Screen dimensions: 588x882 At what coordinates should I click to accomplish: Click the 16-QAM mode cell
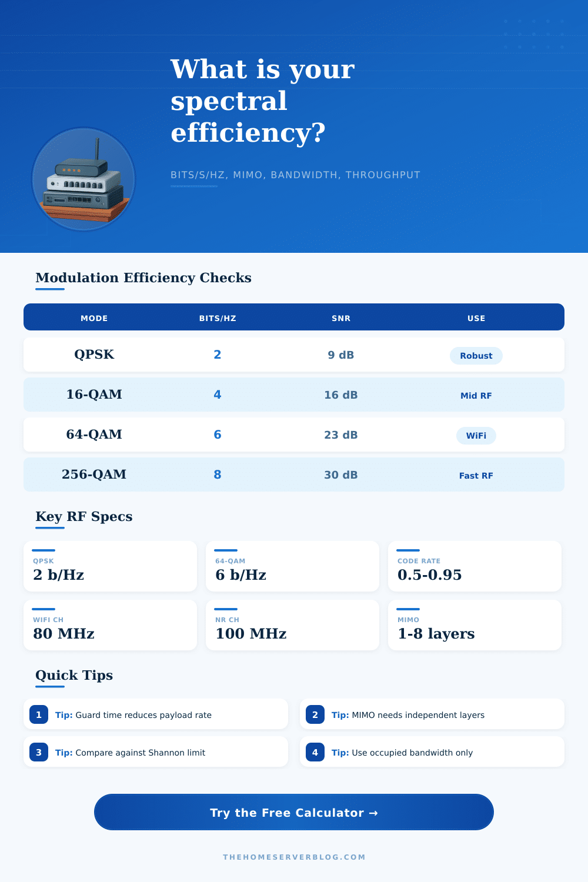point(94,395)
